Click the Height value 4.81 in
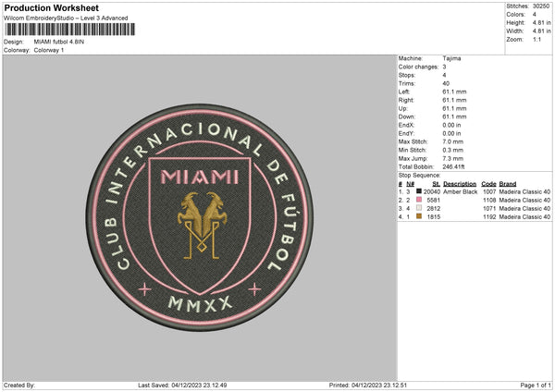Viewport: 555px width, 392px height. click(541, 22)
